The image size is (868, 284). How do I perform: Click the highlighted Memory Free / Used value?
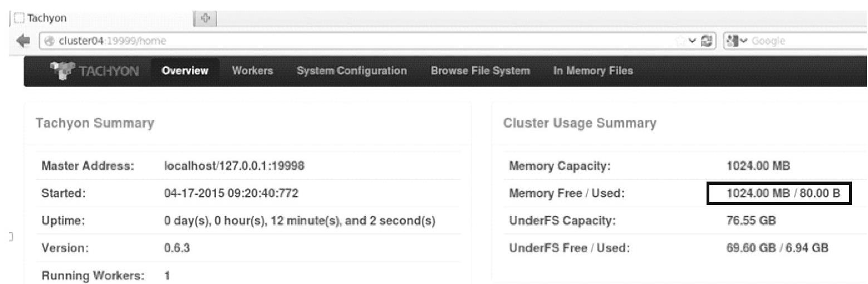pyautogui.click(x=779, y=194)
